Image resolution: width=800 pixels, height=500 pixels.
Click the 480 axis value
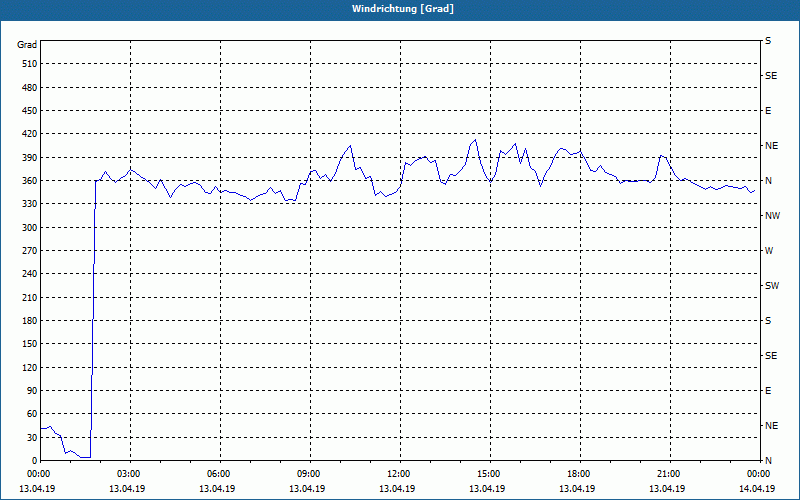29,88
